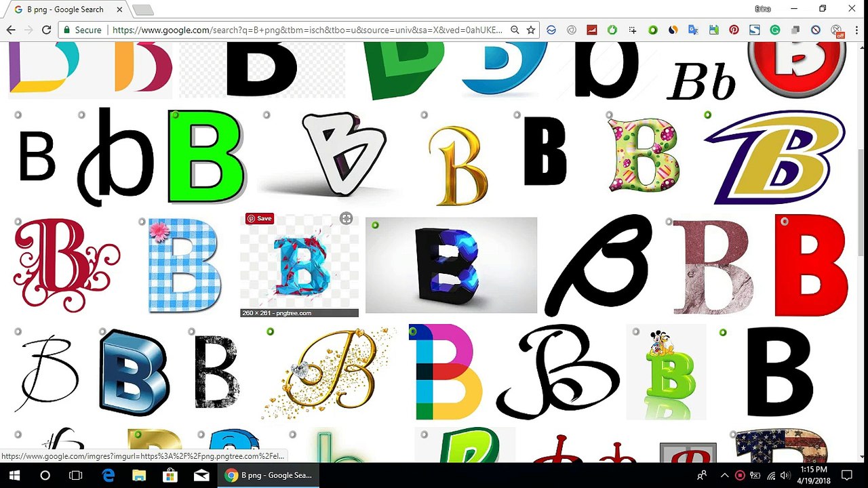The image size is (868, 488).
Task: Switch to Chrome B png taskbar button
Action: [270, 475]
